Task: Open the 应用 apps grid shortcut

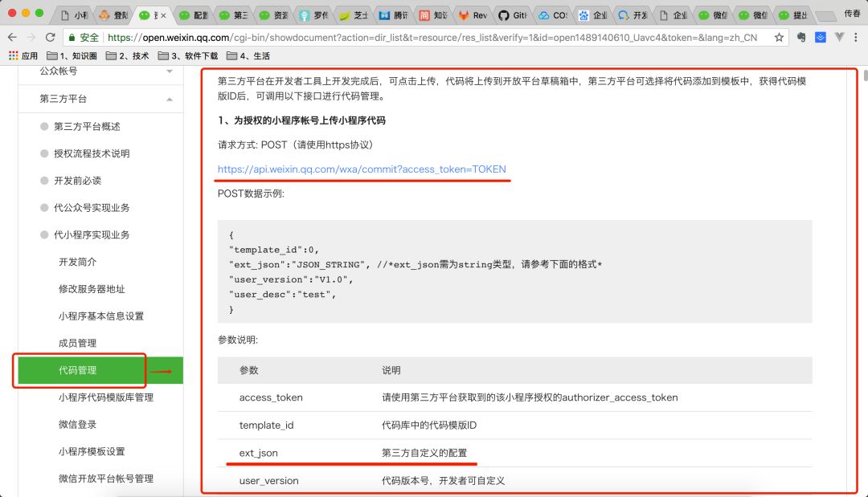Action: tap(23, 56)
